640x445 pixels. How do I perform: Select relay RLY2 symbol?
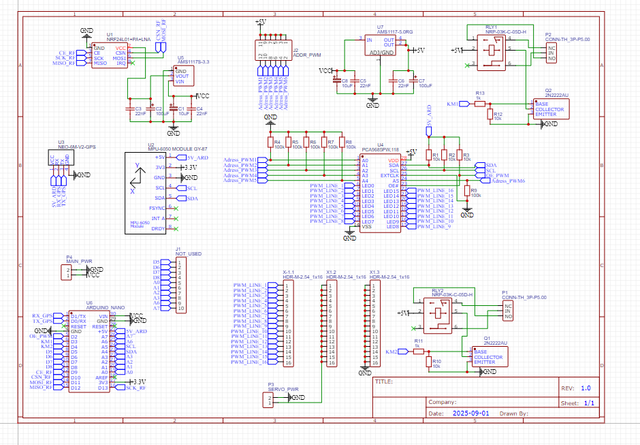(x=441, y=313)
